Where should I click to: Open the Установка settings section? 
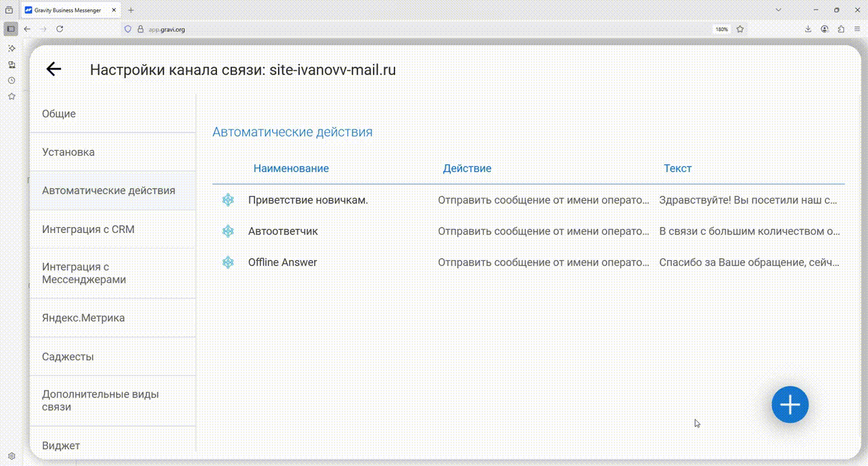coord(68,152)
